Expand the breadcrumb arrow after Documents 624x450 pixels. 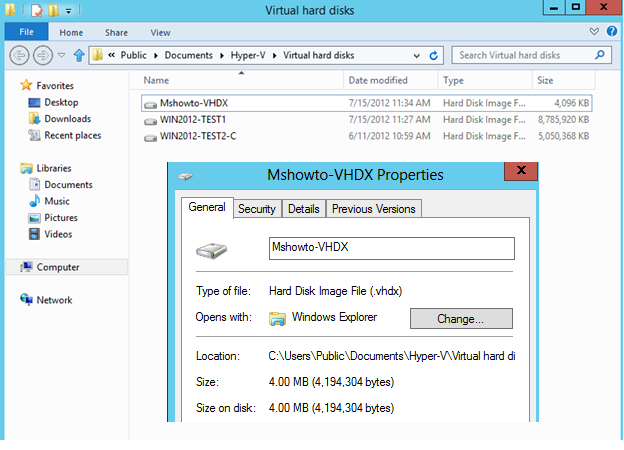pyautogui.click(x=222, y=56)
